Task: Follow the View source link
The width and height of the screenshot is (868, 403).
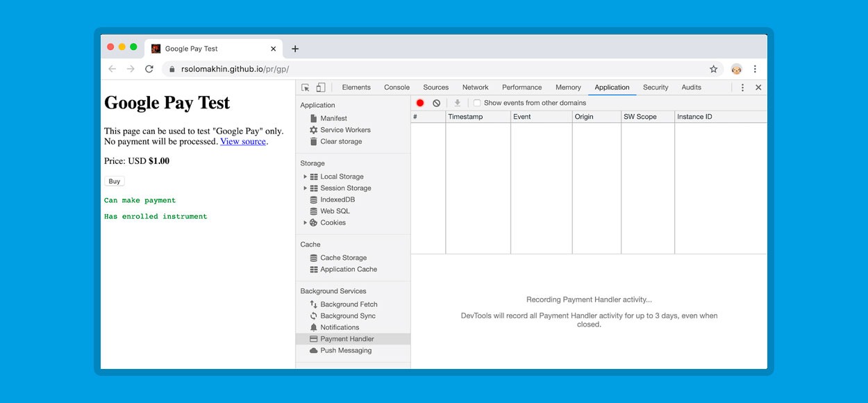Action: point(243,141)
